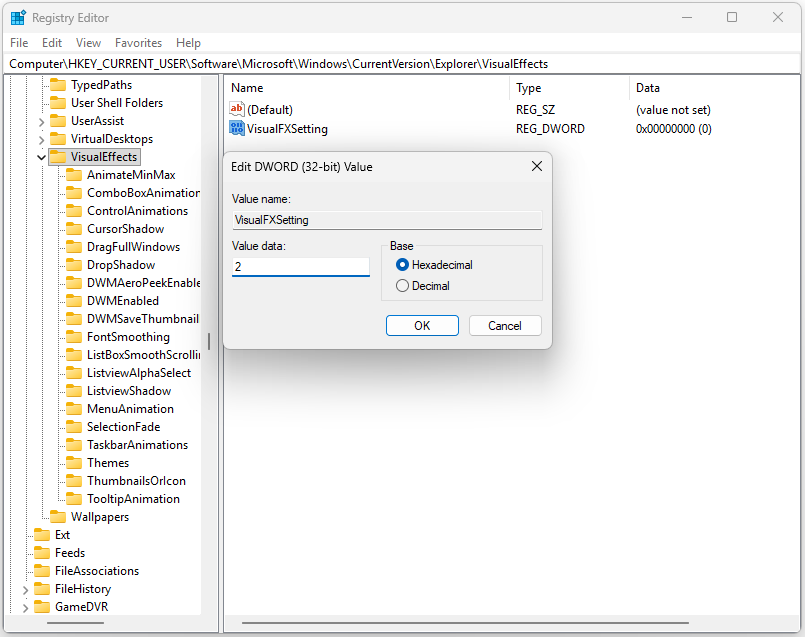Viewport: 805px width, 637px height.
Task: Click the REG_SZ type cell
Action: tap(535, 110)
